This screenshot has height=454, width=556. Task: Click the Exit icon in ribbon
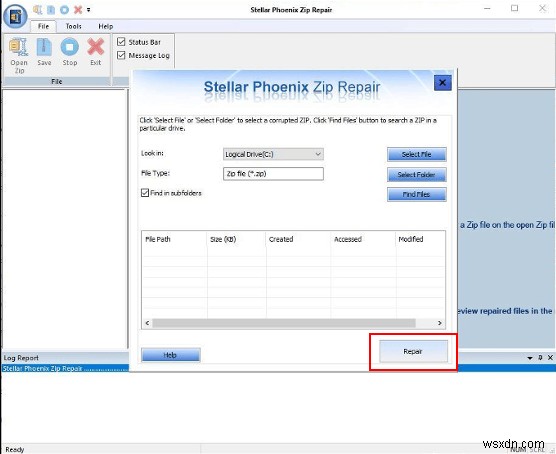coord(95,52)
